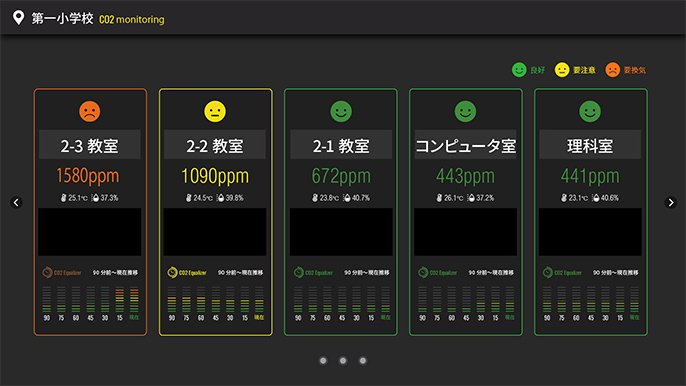Click 90分前〜現在推移 label on 2-3 教室 card
The image size is (686, 386).
point(115,273)
